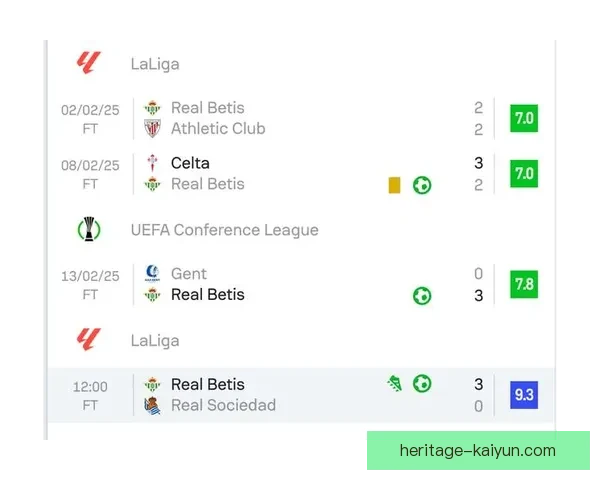
Task: Click the goal ball icon in Celta match
Action: pyautogui.click(x=422, y=185)
